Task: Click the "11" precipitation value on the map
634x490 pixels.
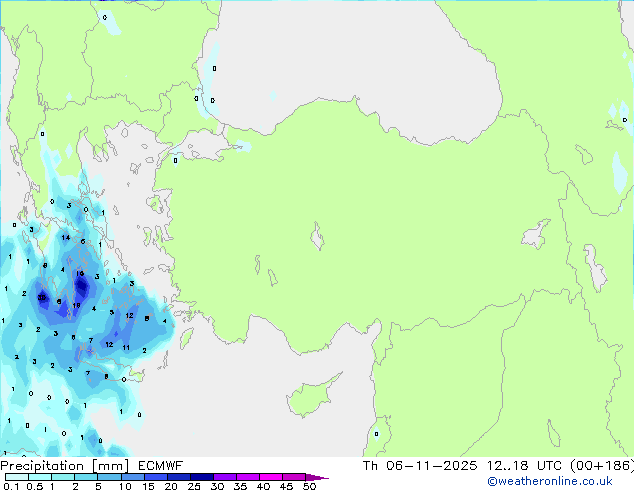Action: click(x=126, y=347)
